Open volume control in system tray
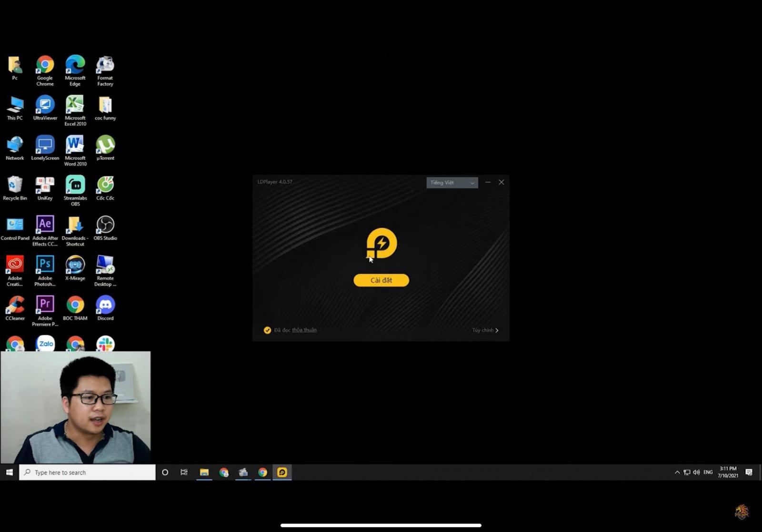The height and width of the screenshot is (532, 762). [x=696, y=472]
